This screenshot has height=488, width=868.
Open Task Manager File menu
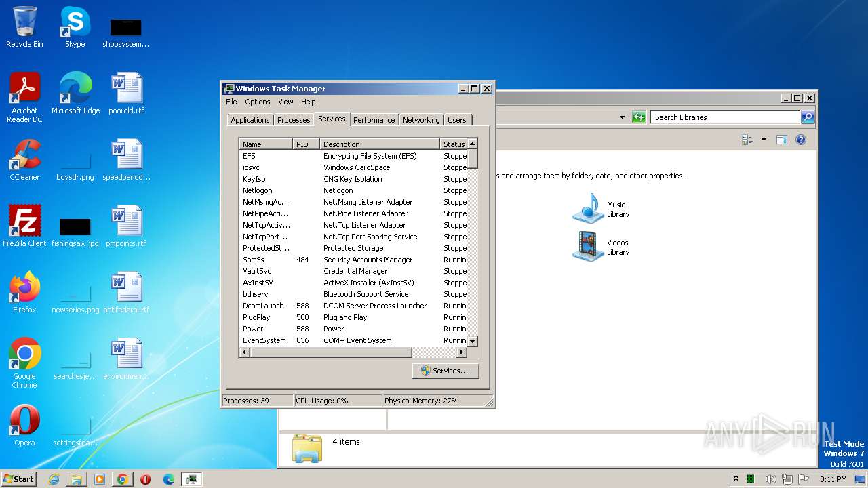point(231,102)
